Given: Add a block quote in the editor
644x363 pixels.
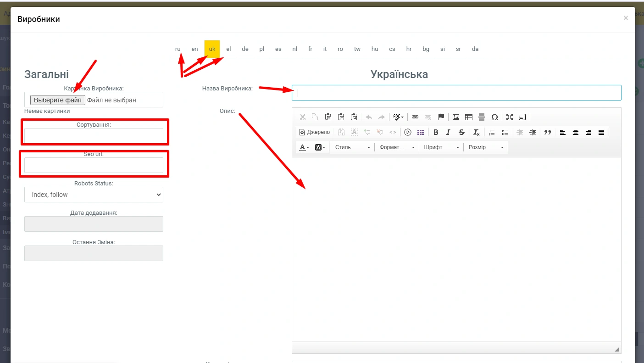Looking at the screenshot, I should point(547,132).
